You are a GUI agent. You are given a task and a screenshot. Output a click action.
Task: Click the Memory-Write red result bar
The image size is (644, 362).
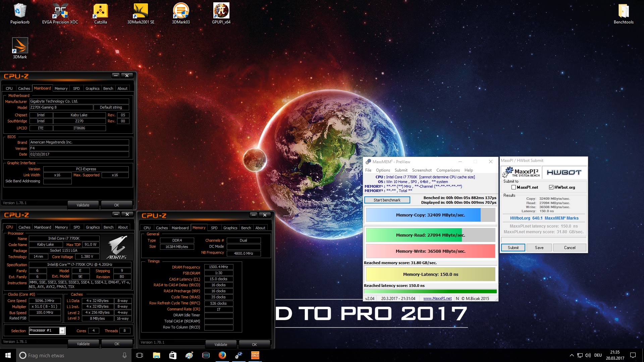[x=430, y=251]
